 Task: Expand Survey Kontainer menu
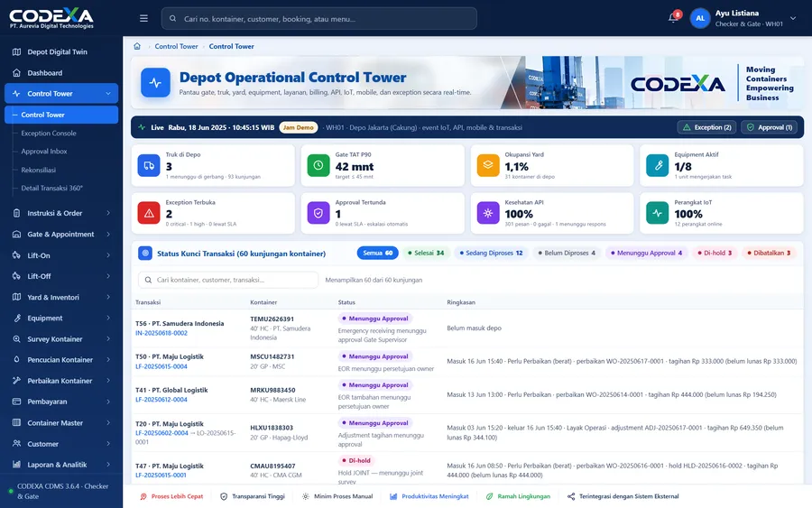point(61,339)
